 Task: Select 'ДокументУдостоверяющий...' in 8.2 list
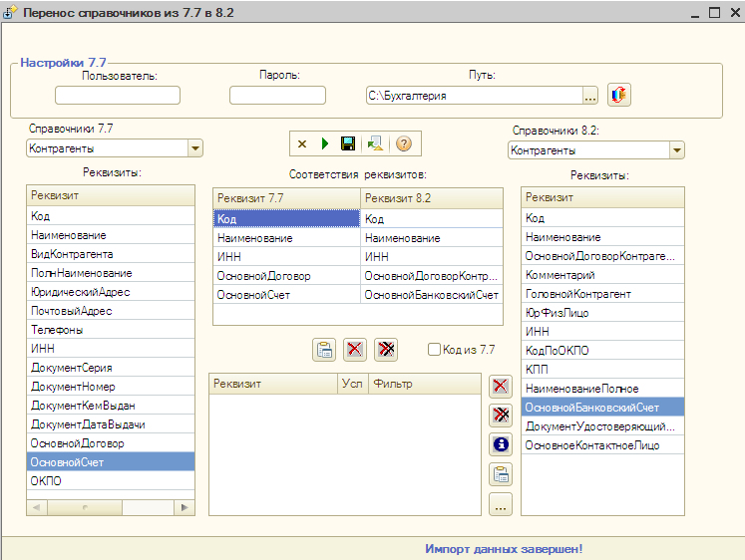click(x=602, y=426)
